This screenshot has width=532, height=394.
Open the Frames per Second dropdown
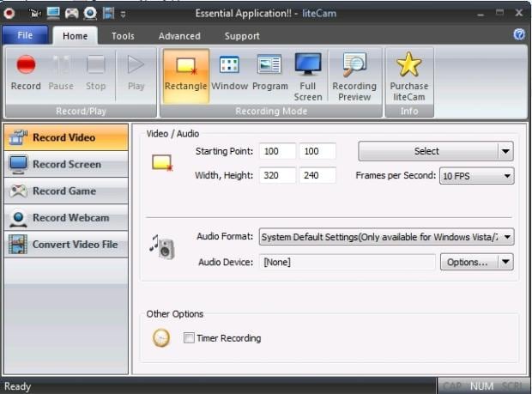pos(477,176)
